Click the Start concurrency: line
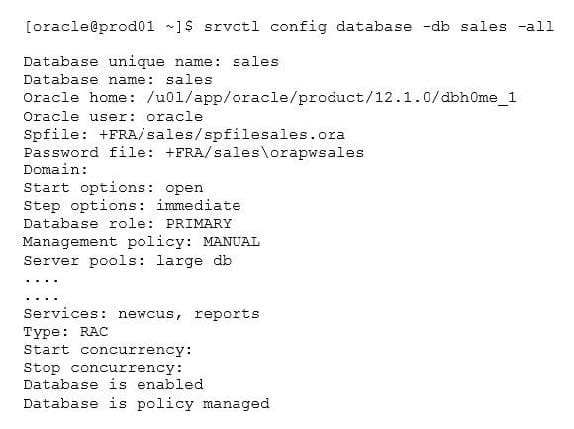 coord(108,350)
